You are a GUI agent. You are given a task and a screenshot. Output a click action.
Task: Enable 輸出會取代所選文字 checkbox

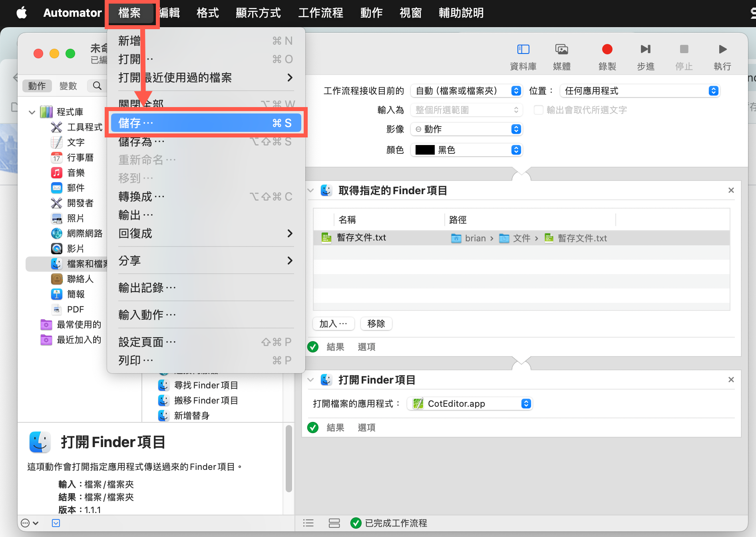coord(538,110)
